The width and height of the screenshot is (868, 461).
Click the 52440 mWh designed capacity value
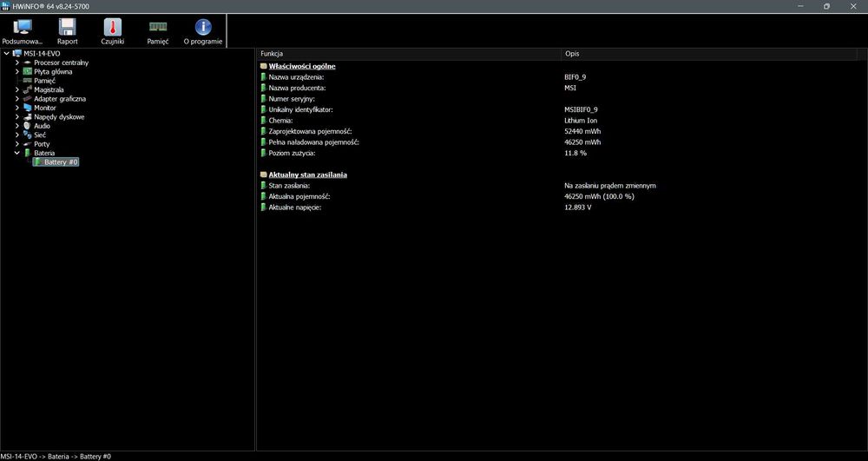pos(582,131)
